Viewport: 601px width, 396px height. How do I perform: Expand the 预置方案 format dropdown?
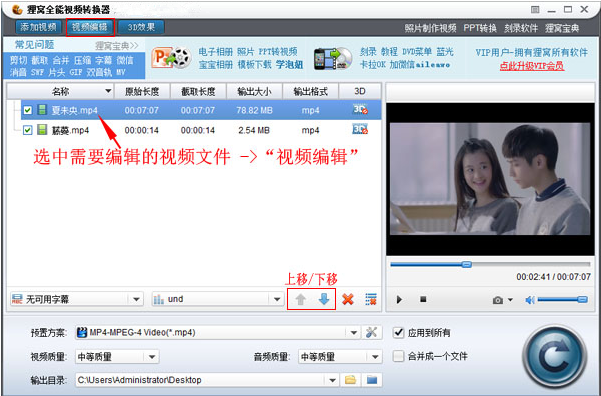(x=354, y=332)
